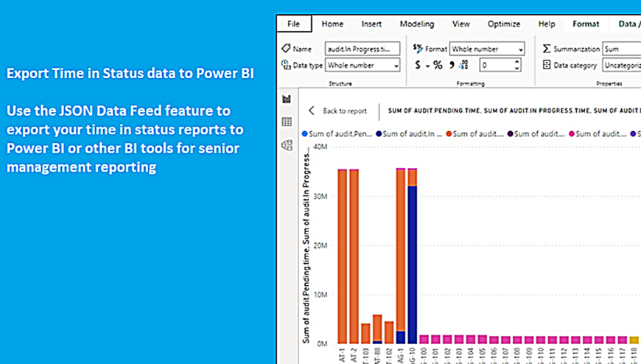The height and width of the screenshot is (364, 641).
Task: Switch to the Home tab
Action: pos(332,24)
